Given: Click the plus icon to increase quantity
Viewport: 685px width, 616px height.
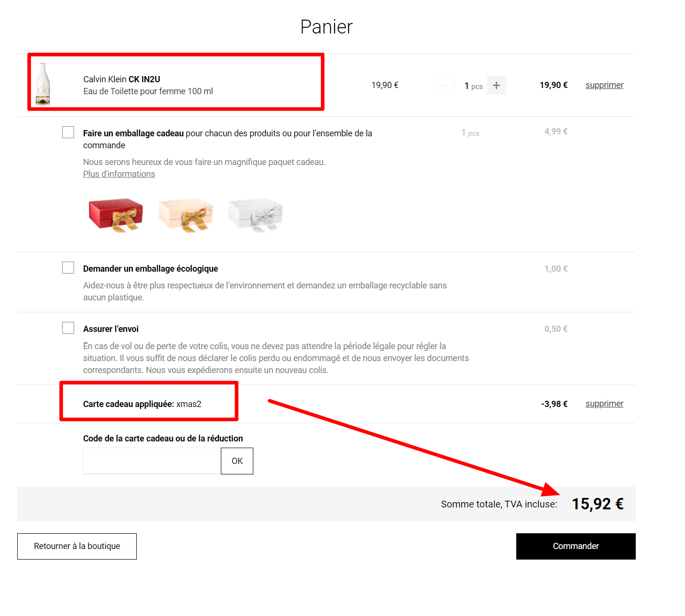Looking at the screenshot, I should [496, 86].
